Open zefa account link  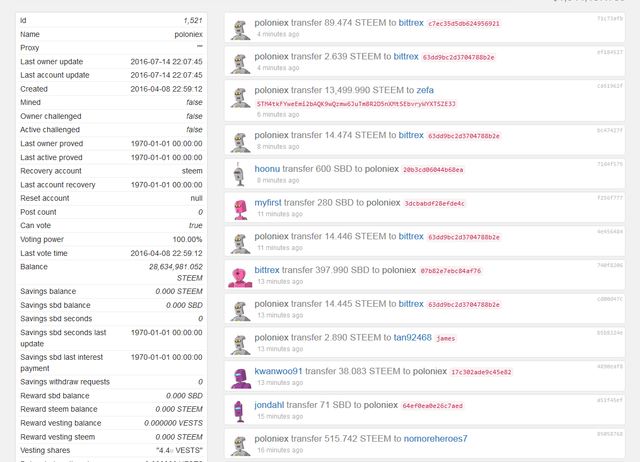tap(425, 90)
